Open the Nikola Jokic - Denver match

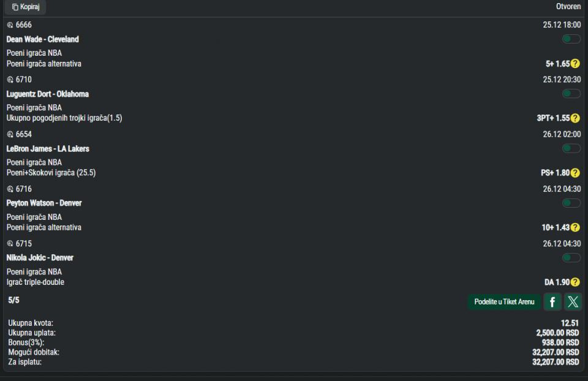40,258
